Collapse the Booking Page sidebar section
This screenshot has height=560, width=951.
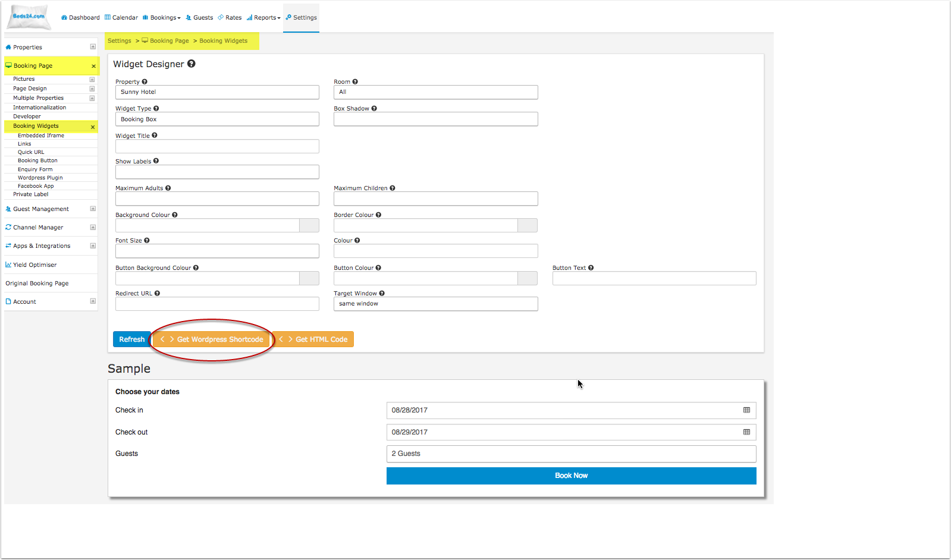click(93, 66)
